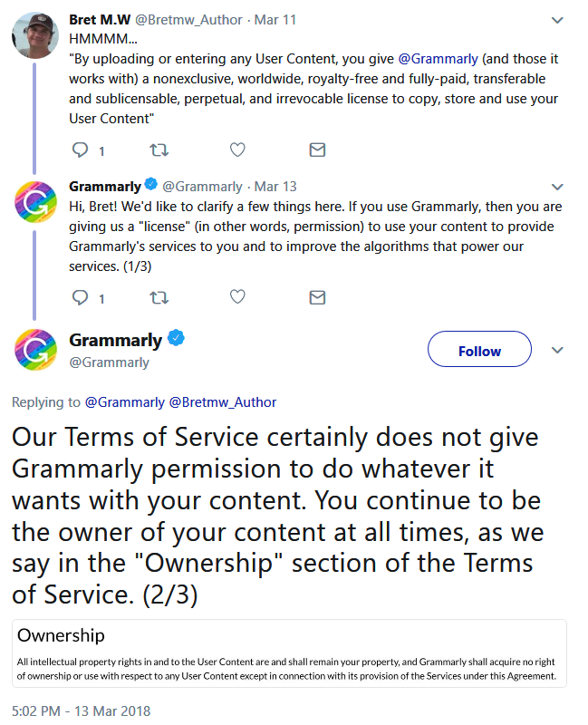The height and width of the screenshot is (725, 588).
Task: Like Bret's tweet with the heart icon
Action: pyautogui.click(x=237, y=150)
